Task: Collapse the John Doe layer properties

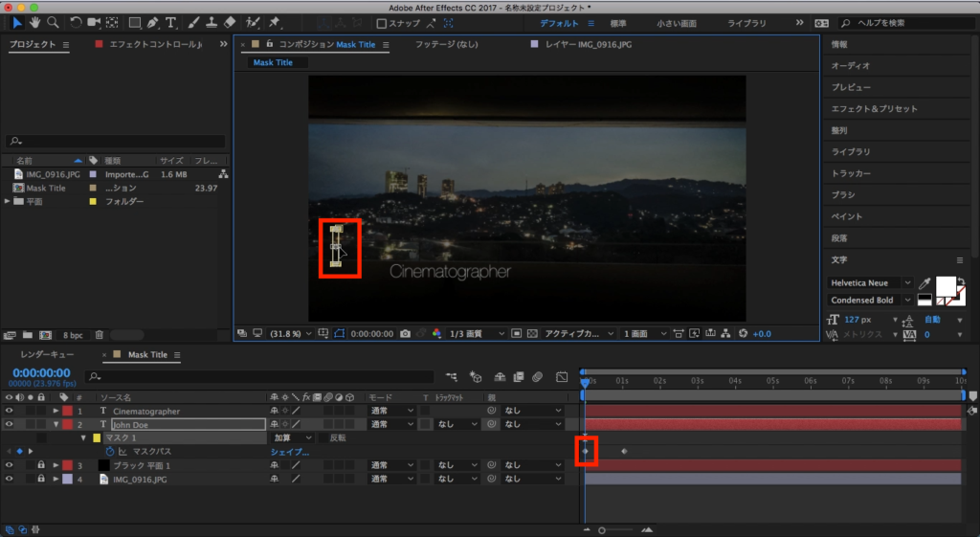Action: click(x=56, y=424)
